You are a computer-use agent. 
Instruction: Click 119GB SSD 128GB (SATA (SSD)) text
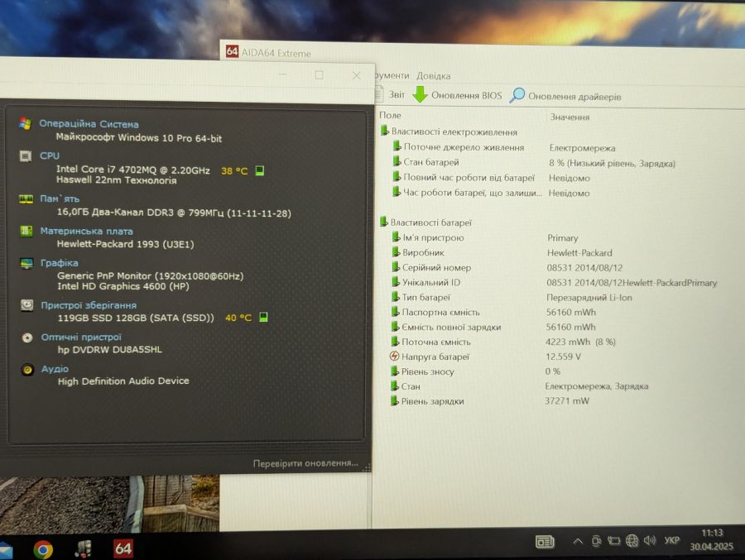click(x=136, y=318)
